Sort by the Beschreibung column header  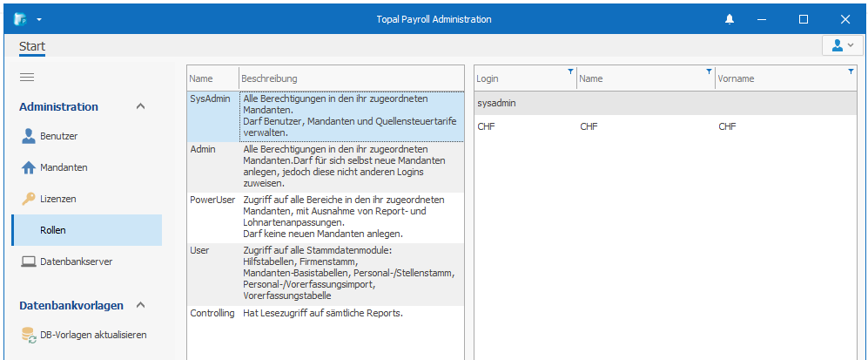tap(348, 78)
